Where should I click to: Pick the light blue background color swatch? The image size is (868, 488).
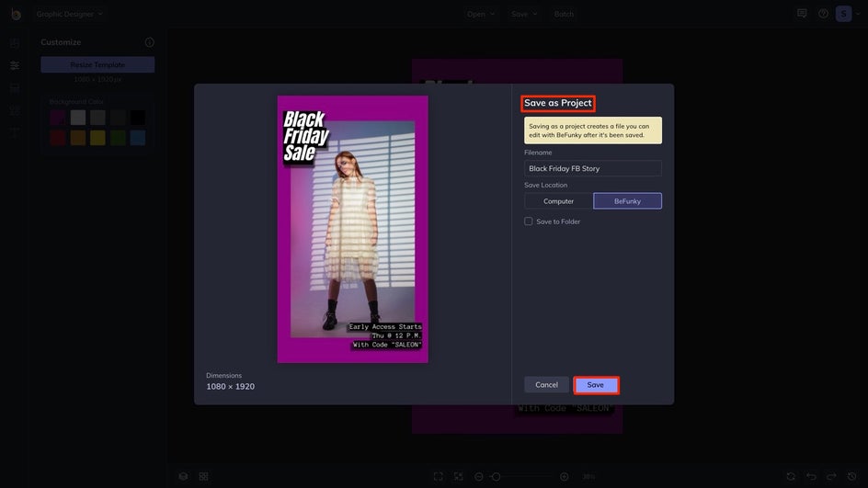pos(138,138)
